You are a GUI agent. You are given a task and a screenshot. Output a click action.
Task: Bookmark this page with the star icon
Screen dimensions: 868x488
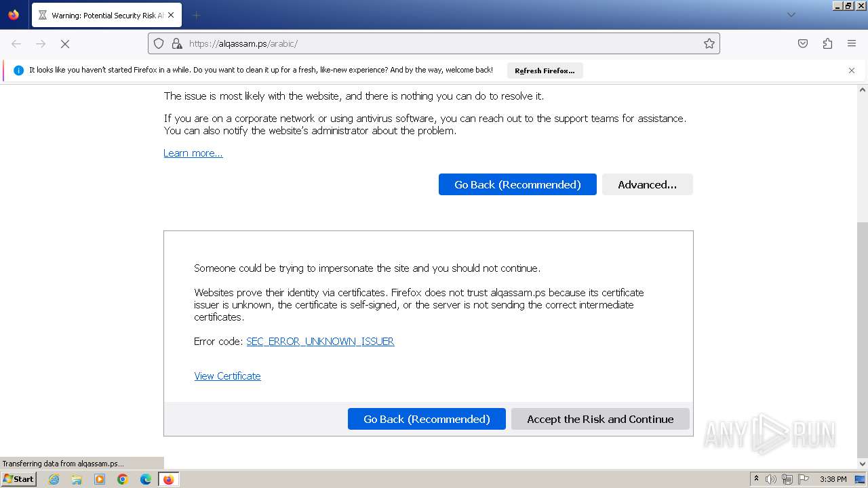click(x=709, y=43)
